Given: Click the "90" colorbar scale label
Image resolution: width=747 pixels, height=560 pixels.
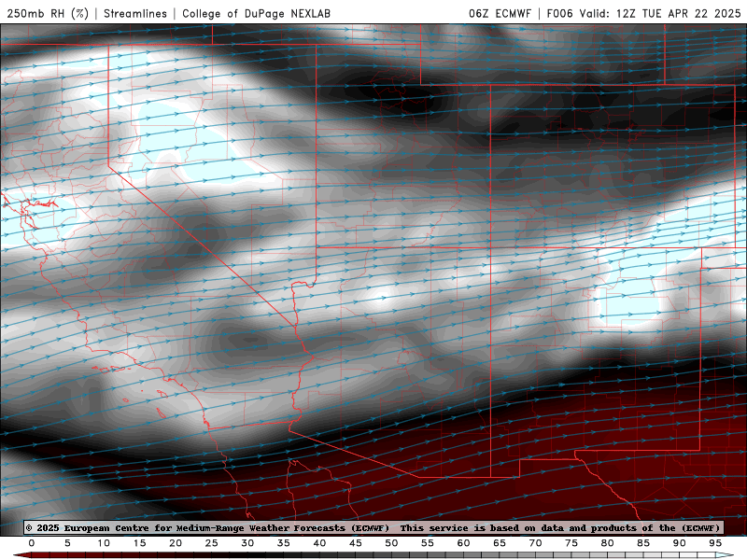Looking at the screenshot, I should (680, 543).
